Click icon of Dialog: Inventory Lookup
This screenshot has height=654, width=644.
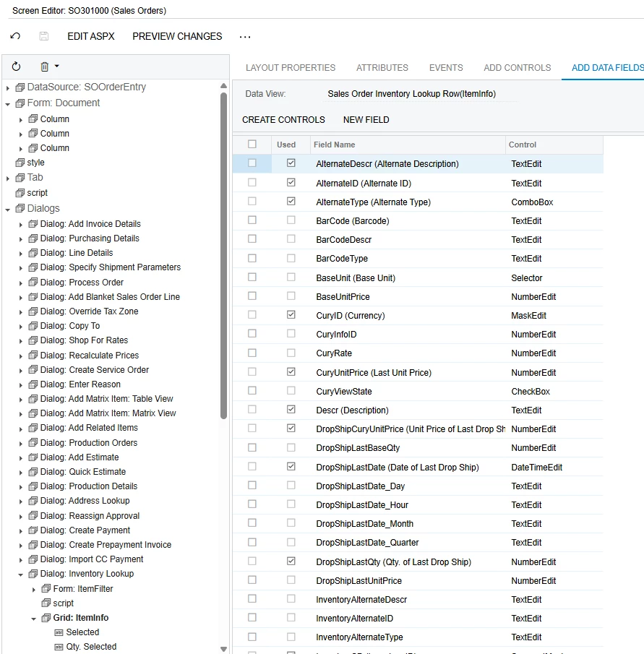pos(33,574)
